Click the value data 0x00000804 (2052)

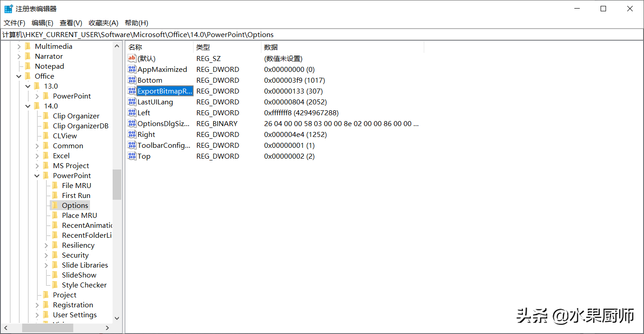point(295,102)
